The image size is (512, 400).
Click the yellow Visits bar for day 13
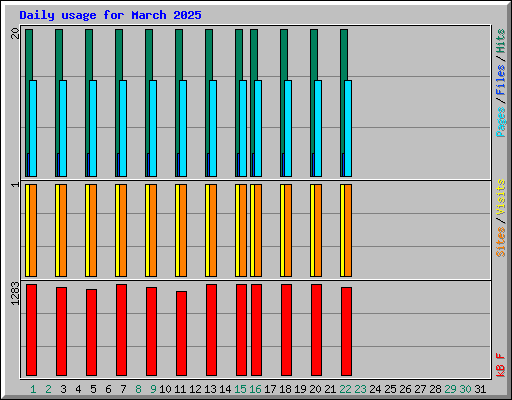click(x=207, y=230)
